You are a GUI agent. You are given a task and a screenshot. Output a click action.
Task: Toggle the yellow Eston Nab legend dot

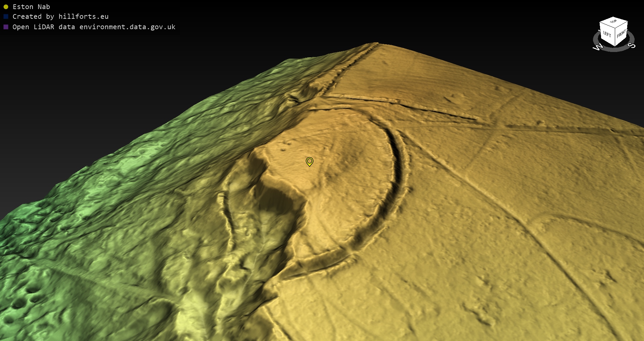(x=6, y=7)
